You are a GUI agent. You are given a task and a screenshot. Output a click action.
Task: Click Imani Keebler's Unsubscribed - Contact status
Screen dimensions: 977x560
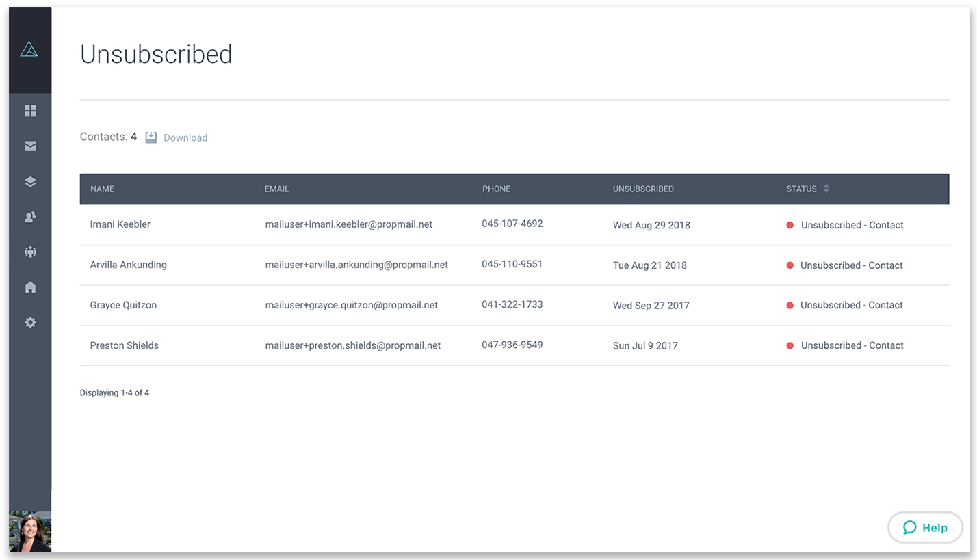pos(852,225)
